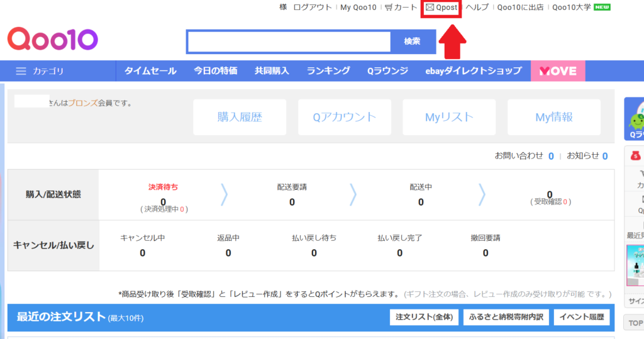
Task: Select the ランキング tab
Action: [x=328, y=71]
